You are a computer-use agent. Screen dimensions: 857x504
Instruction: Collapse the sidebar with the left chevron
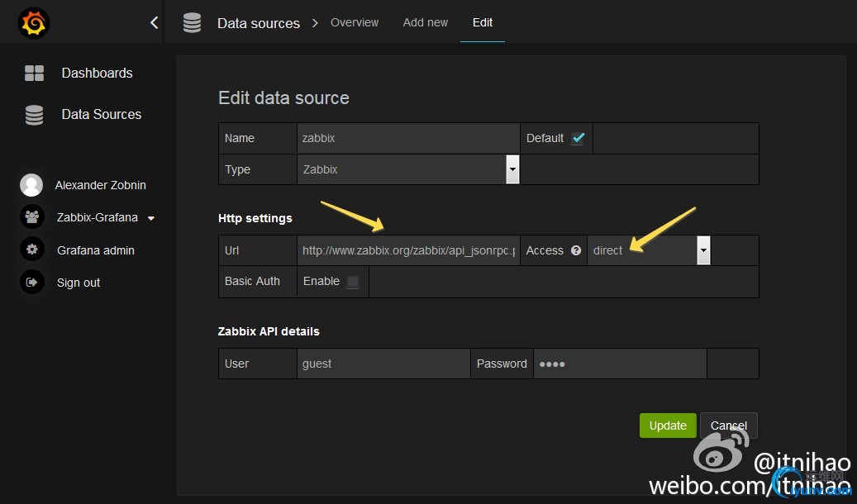coord(155,22)
